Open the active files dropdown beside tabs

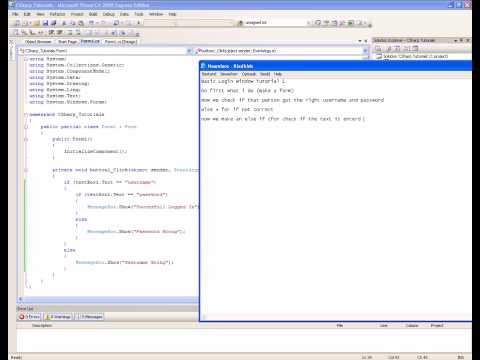point(360,41)
